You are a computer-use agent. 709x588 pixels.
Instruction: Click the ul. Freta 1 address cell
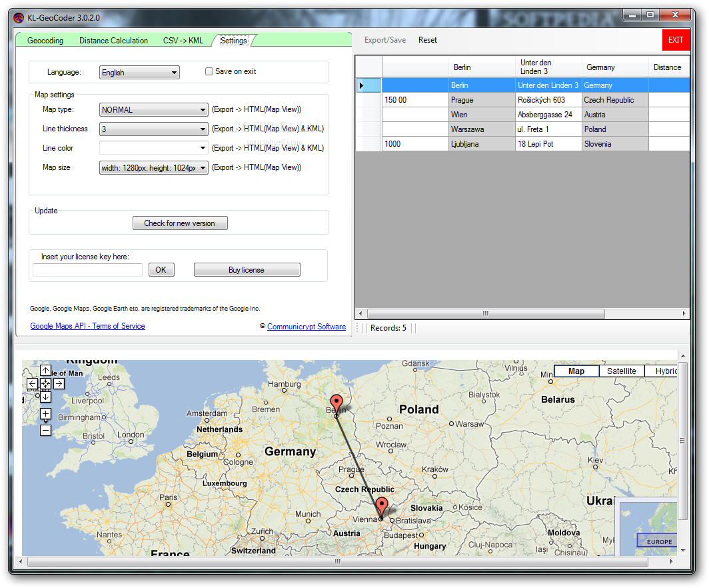coord(548,129)
